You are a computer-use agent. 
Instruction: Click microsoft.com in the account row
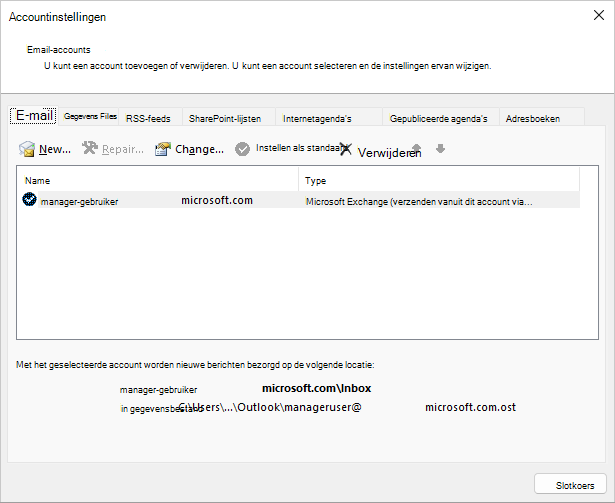(x=217, y=200)
